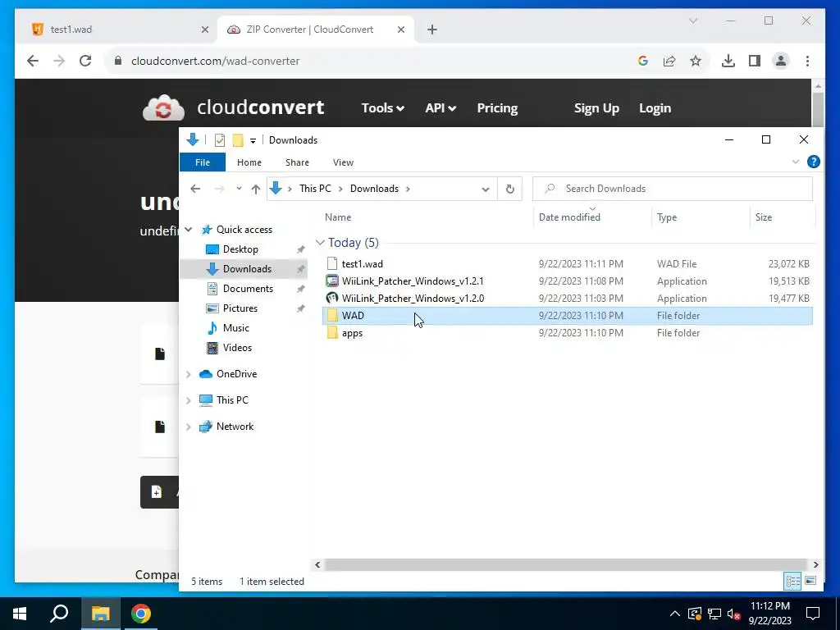
Task: Click the muted volume tray icon
Action: click(734, 614)
